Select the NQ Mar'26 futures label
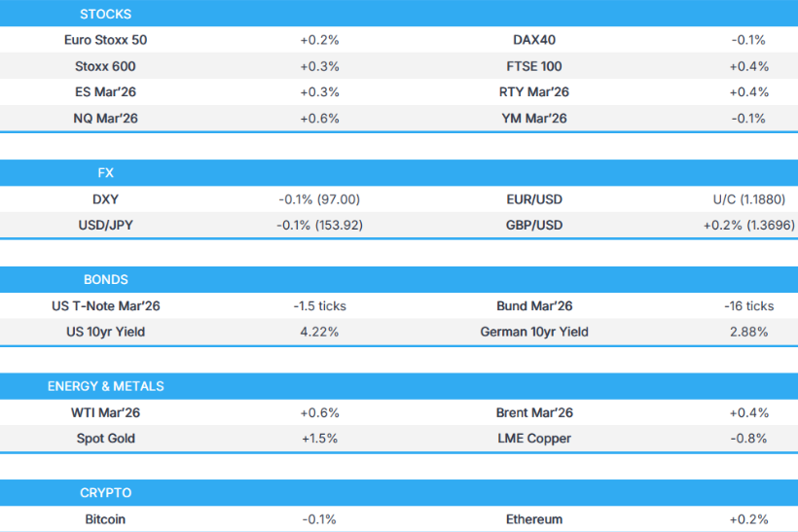The image size is (798, 532). (x=105, y=119)
